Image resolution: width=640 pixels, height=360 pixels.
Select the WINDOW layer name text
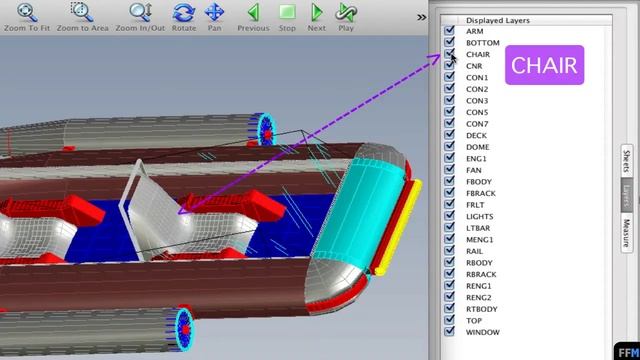(483, 332)
